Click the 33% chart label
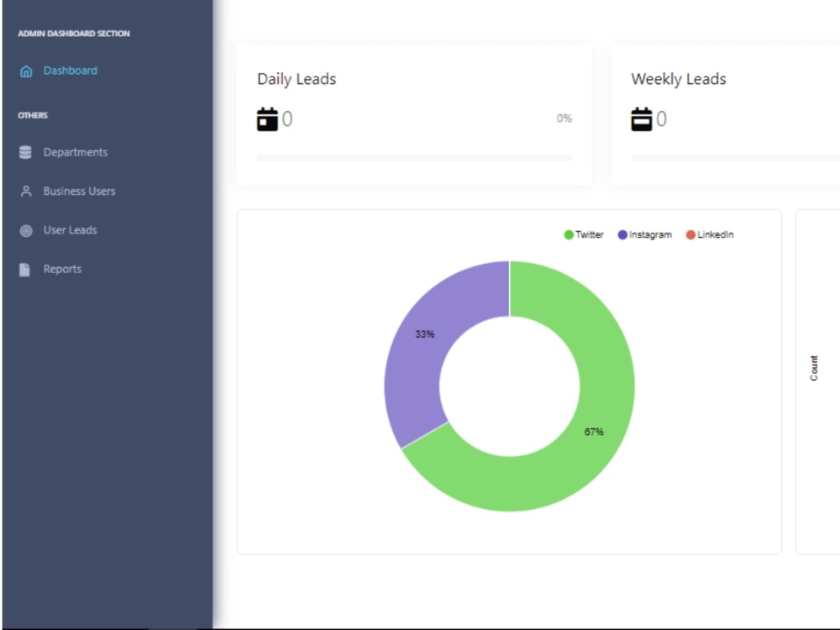 tap(425, 334)
